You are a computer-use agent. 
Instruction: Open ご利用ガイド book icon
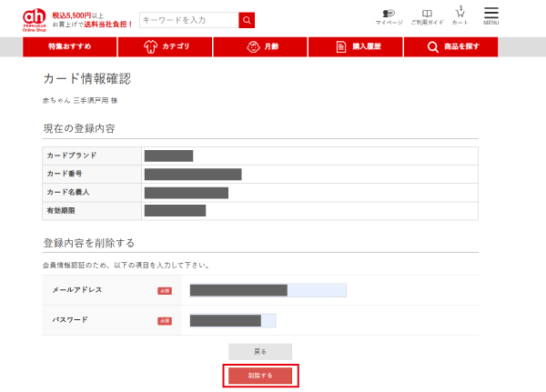tap(427, 17)
